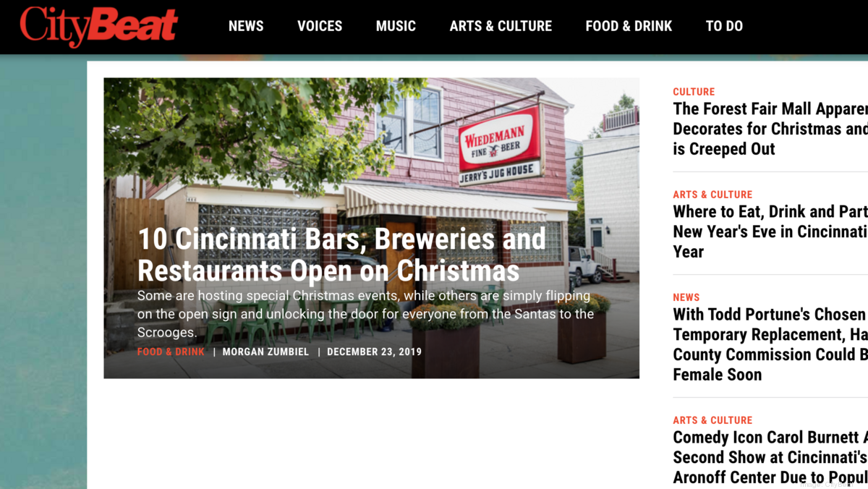Open the VOICES section

click(320, 26)
